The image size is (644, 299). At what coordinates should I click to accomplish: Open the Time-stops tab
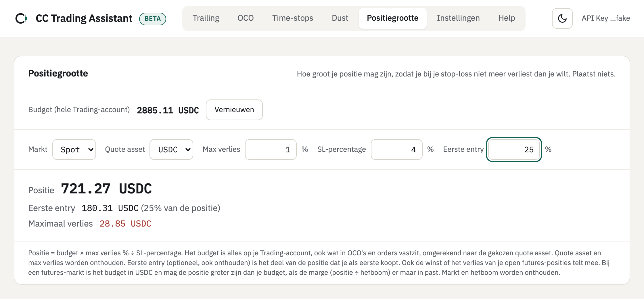point(293,18)
